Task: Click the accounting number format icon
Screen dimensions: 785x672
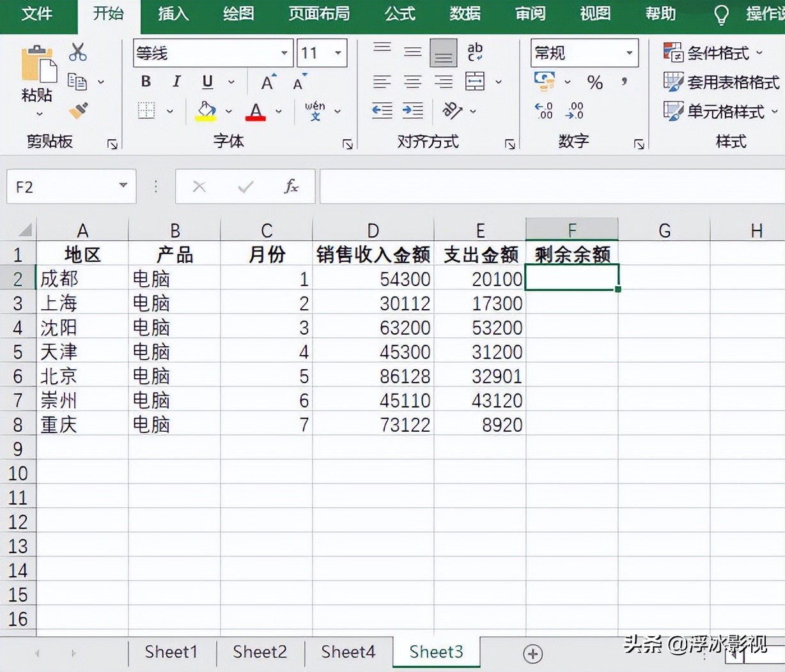Action: (545, 81)
